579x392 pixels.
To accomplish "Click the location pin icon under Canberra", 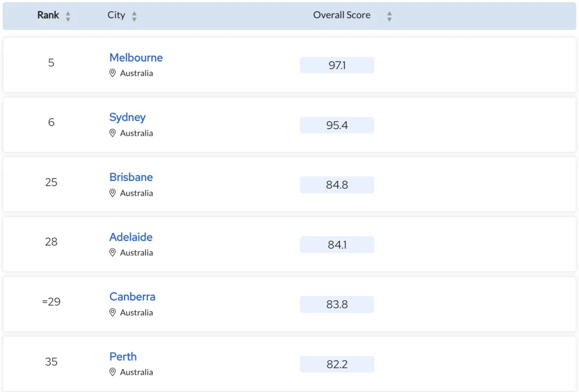I will pyautogui.click(x=113, y=313).
